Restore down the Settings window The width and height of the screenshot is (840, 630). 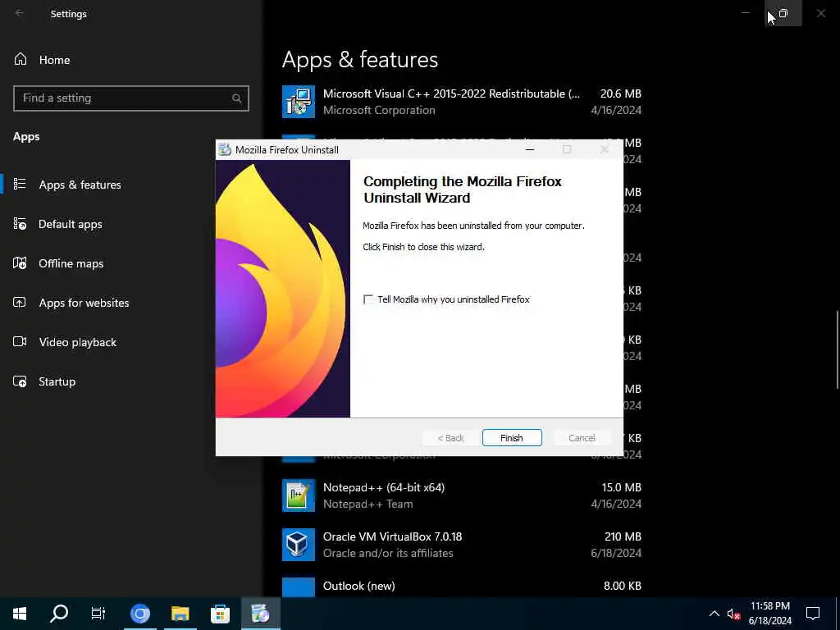tap(783, 13)
